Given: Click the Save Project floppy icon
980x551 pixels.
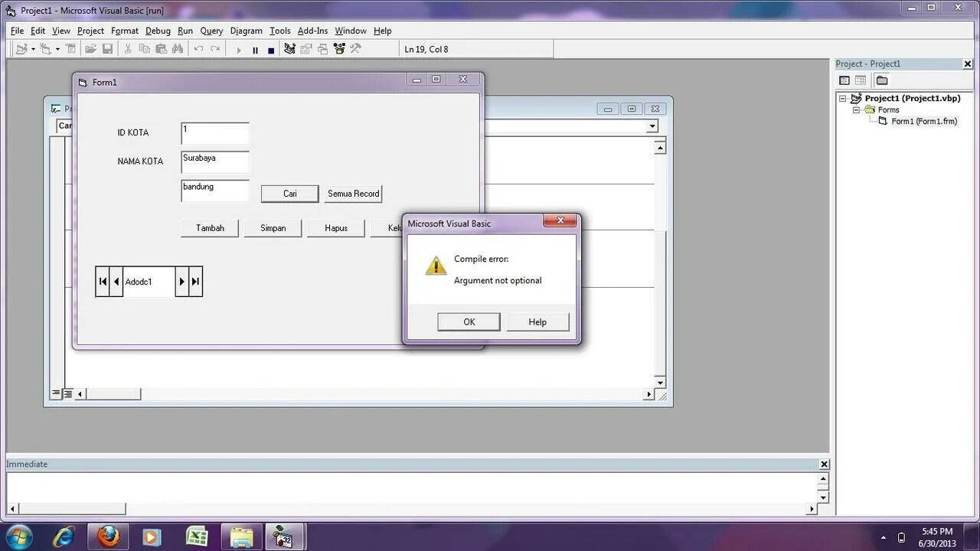Looking at the screenshot, I should tap(108, 49).
